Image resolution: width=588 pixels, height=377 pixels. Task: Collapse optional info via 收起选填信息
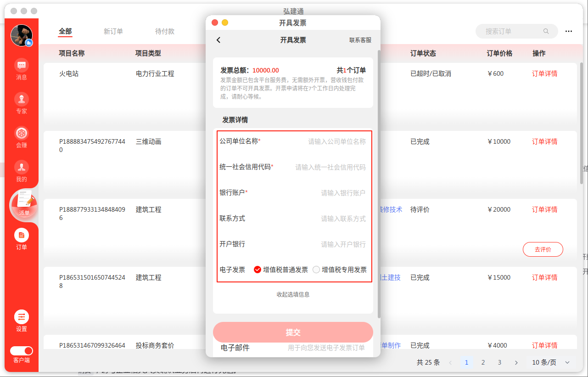click(293, 294)
